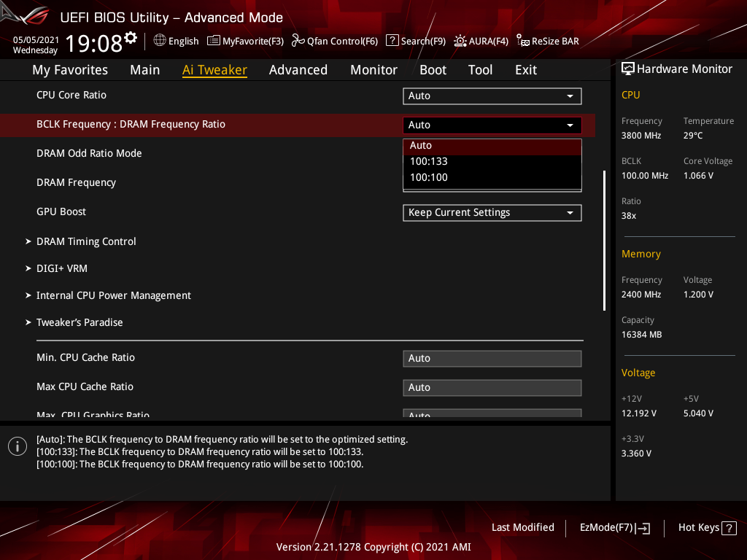Collapse BCLK:DRAM Frequency Ratio dropdown
This screenshot has height=560, width=747.
click(492, 125)
